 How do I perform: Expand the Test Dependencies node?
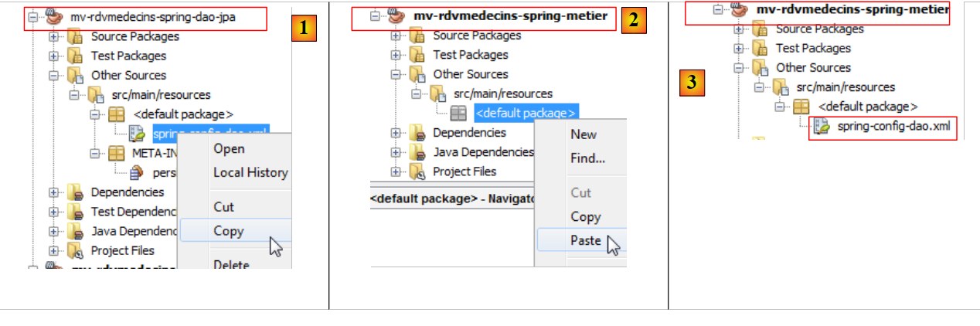[53, 212]
